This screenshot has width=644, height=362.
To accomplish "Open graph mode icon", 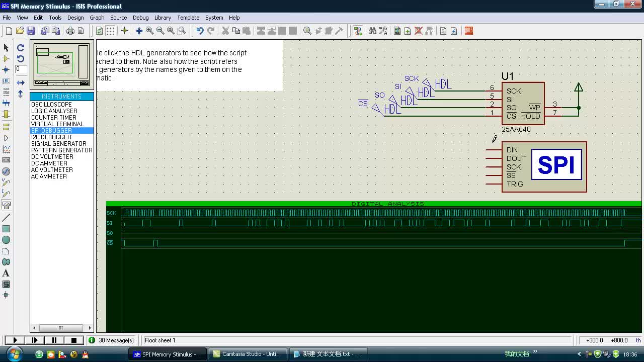I will [6, 149].
